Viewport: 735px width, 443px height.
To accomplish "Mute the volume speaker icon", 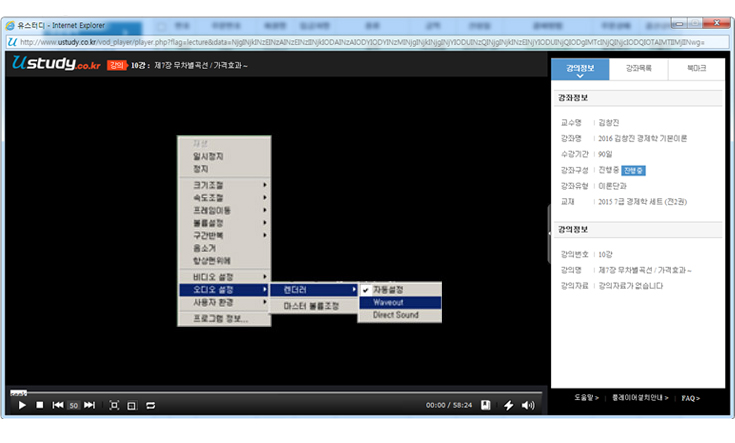I will click(529, 405).
